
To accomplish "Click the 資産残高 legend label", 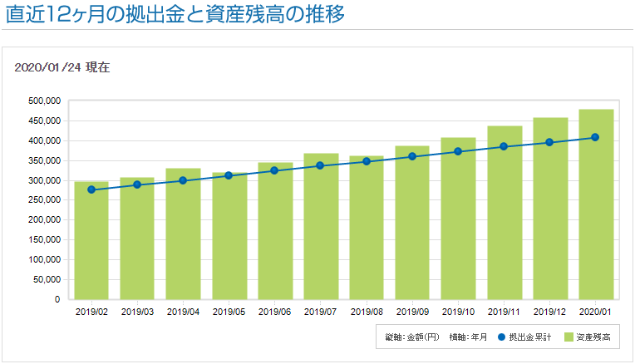I will [x=593, y=337].
